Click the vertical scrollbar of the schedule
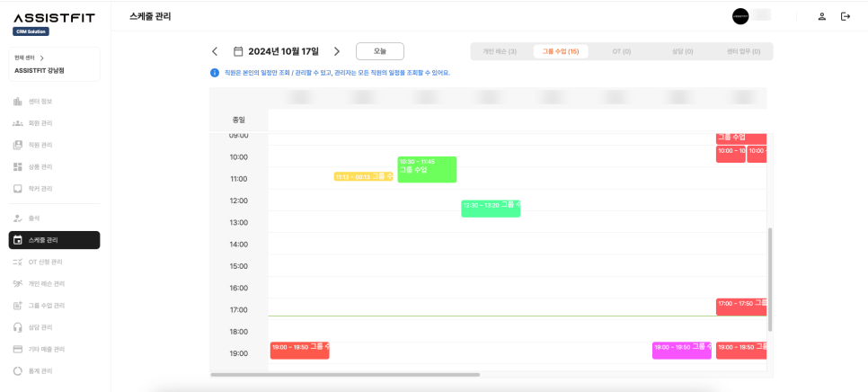Image resolution: width=868 pixels, height=392 pixels. click(769, 279)
